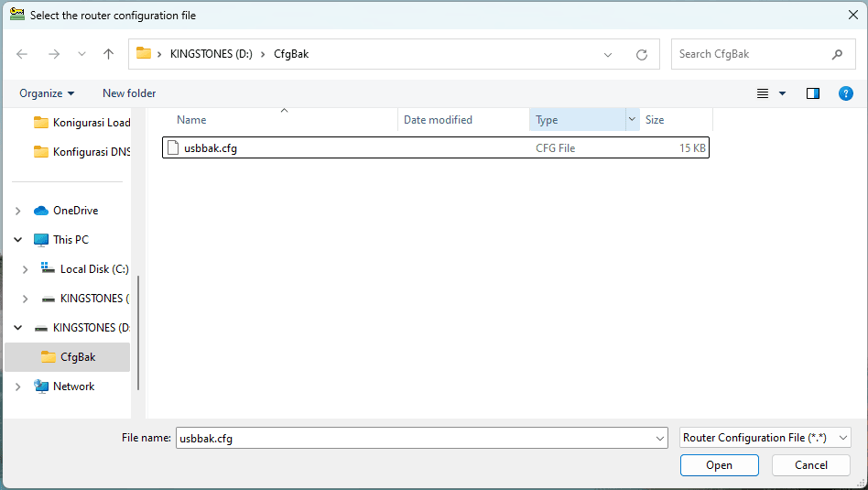Refresh the CfgBak folder view
The height and width of the screenshot is (490, 868).
[642, 54]
